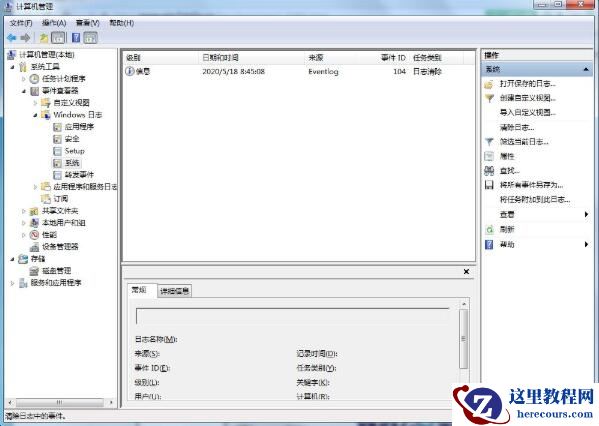Expand 服务和应用程序 node arrow
Screen dimensions: 599x426
click(x=12, y=283)
